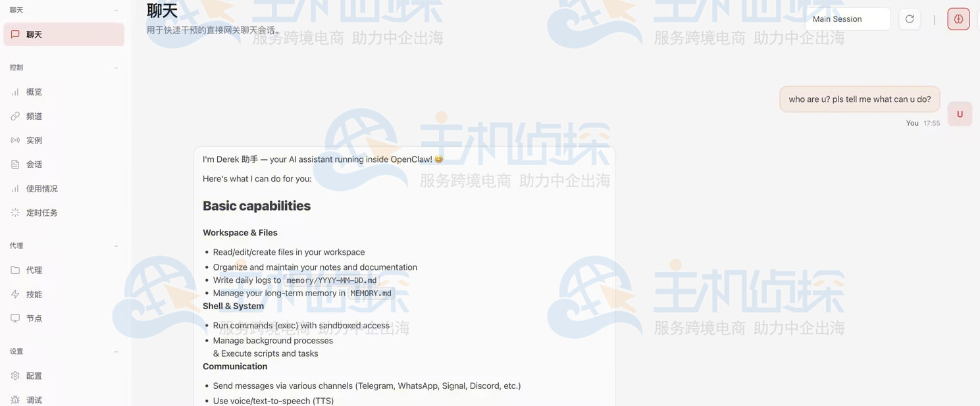Open the 配置 configuration page
The image size is (980, 406).
[x=34, y=376]
